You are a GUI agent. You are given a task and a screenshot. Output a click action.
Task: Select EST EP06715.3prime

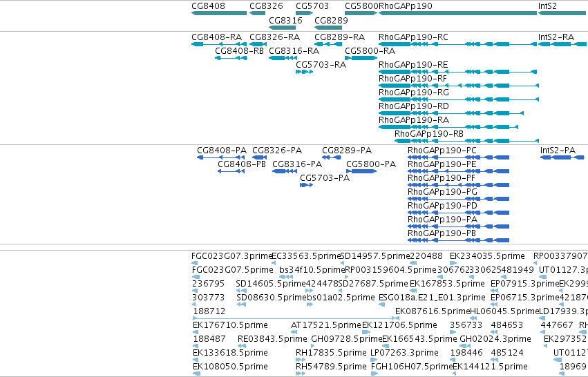(x=494, y=304)
